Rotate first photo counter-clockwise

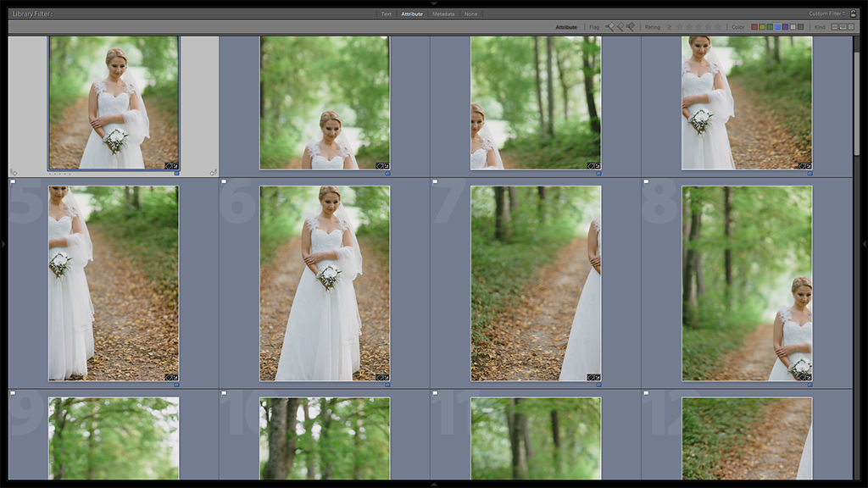coord(14,173)
